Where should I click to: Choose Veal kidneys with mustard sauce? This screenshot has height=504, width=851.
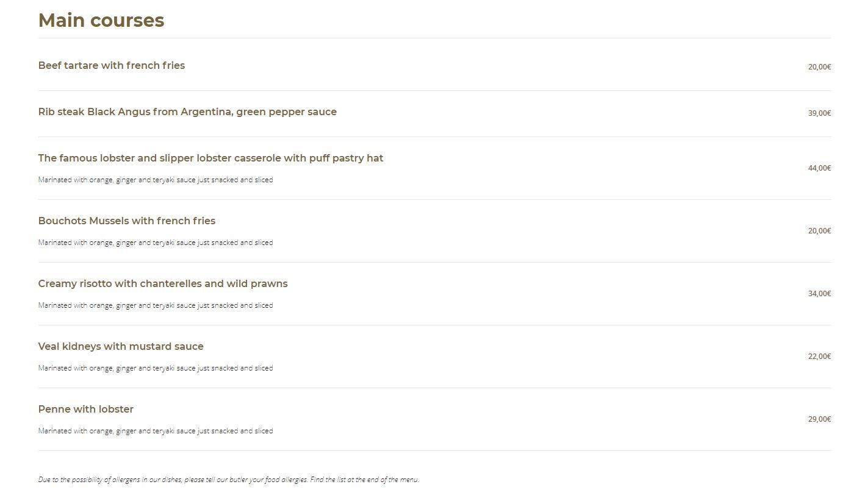(121, 346)
